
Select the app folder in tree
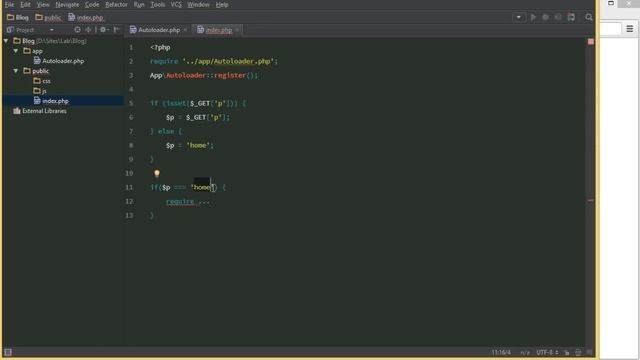[33, 51]
